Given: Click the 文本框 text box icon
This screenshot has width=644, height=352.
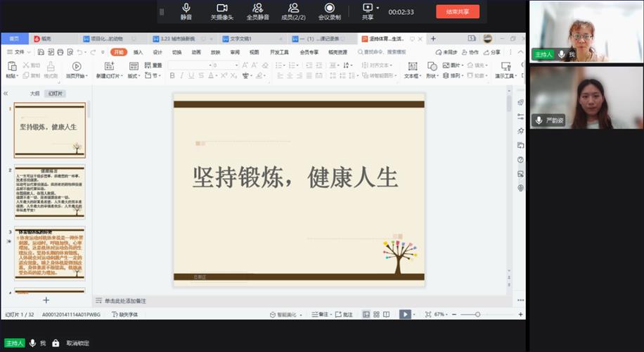Looking at the screenshot, I should point(413,66).
